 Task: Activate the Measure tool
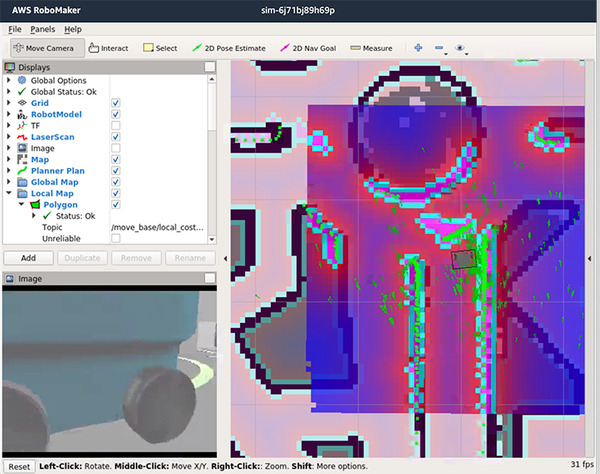[x=372, y=47]
